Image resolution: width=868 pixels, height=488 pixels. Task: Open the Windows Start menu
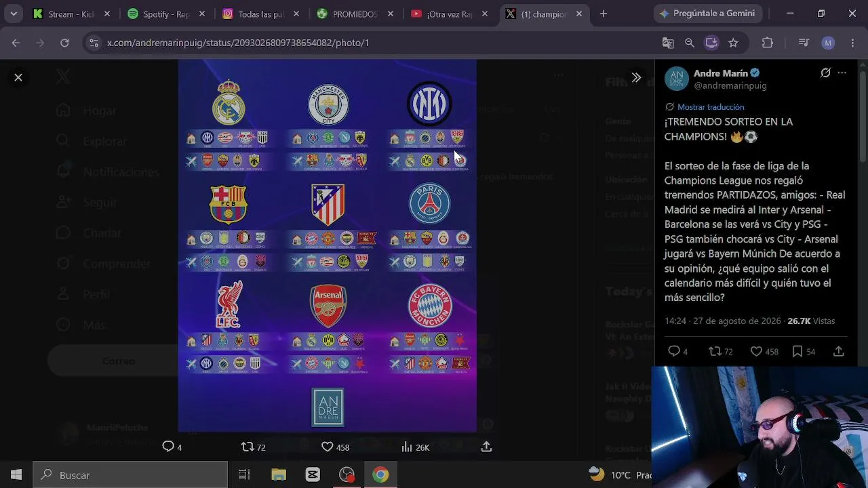pyautogui.click(x=16, y=475)
